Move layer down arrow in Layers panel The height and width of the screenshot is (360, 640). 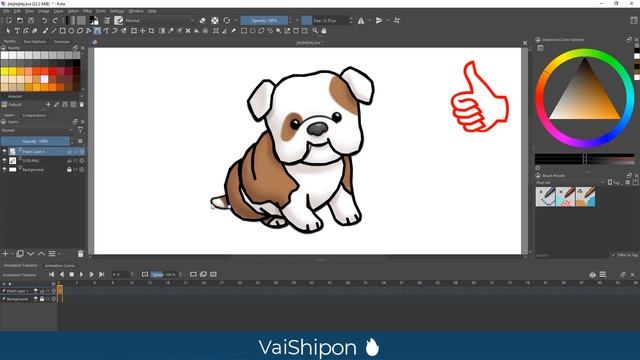coord(31,253)
